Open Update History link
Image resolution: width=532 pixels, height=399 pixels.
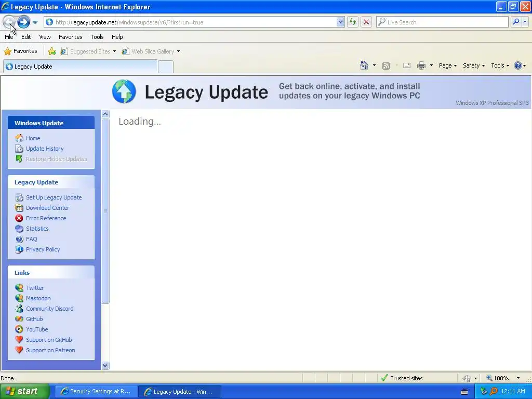click(45, 149)
